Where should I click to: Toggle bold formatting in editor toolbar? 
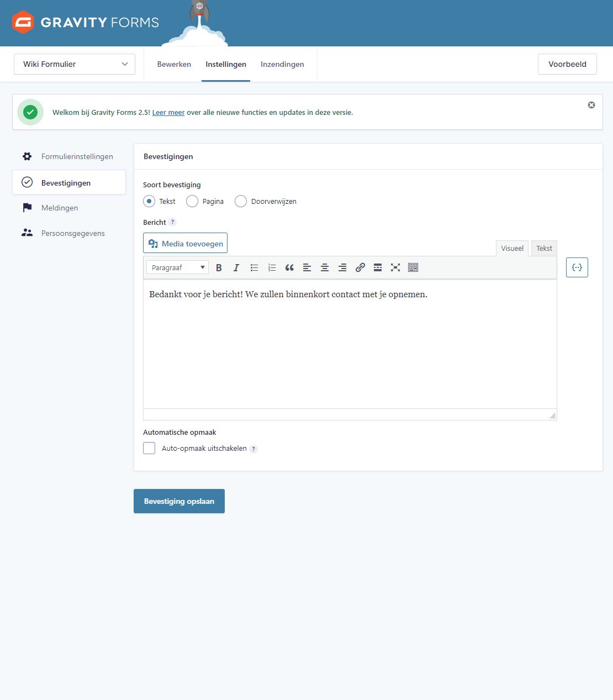pyautogui.click(x=219, y=268)
